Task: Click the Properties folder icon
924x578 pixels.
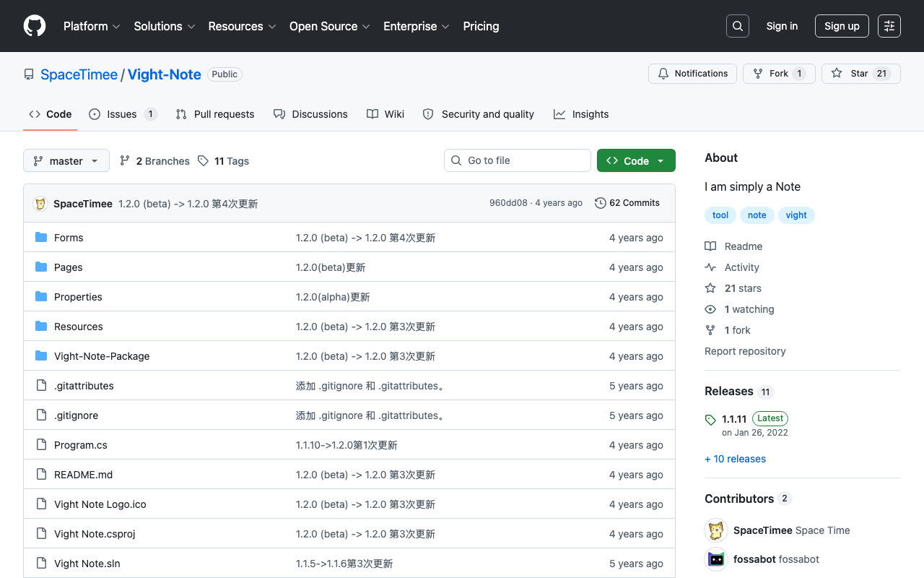Action: pos(41,297)
